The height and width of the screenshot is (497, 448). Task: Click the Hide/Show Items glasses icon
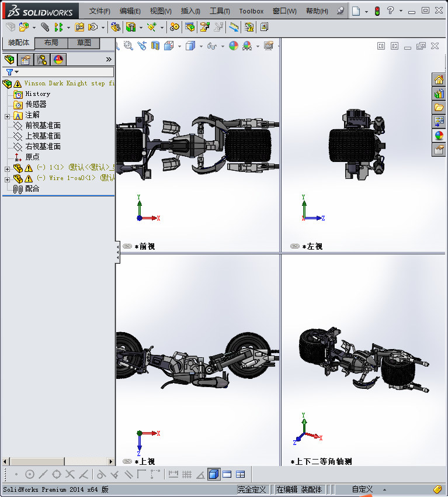[x=212, y=46]
